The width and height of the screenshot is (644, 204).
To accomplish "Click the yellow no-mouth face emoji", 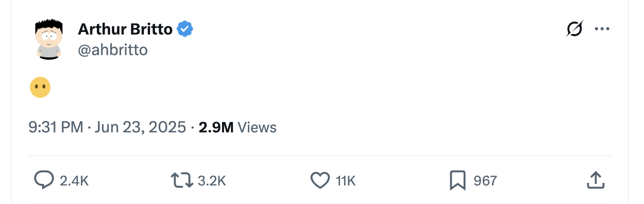I will tap(40, 88).
